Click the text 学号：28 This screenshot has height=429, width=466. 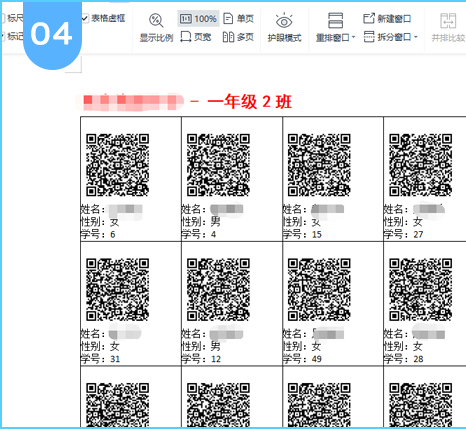(x=403, y=359)
